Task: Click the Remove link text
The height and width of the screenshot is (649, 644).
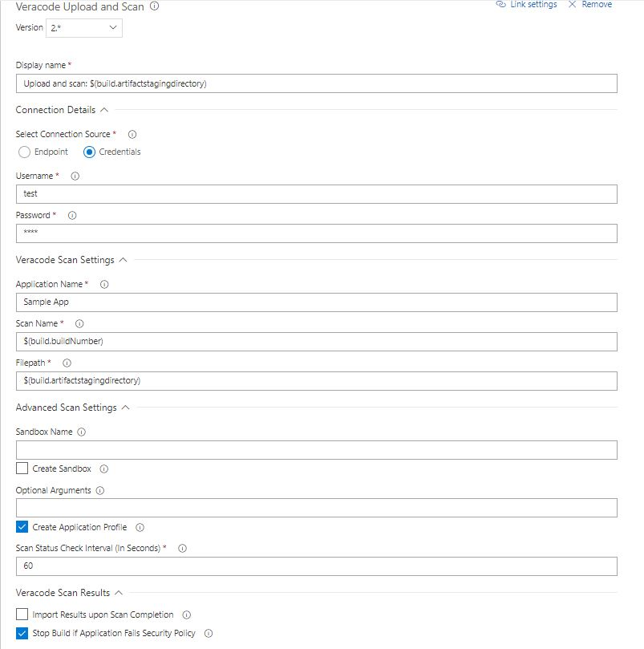Action: (x=597, y=4)
